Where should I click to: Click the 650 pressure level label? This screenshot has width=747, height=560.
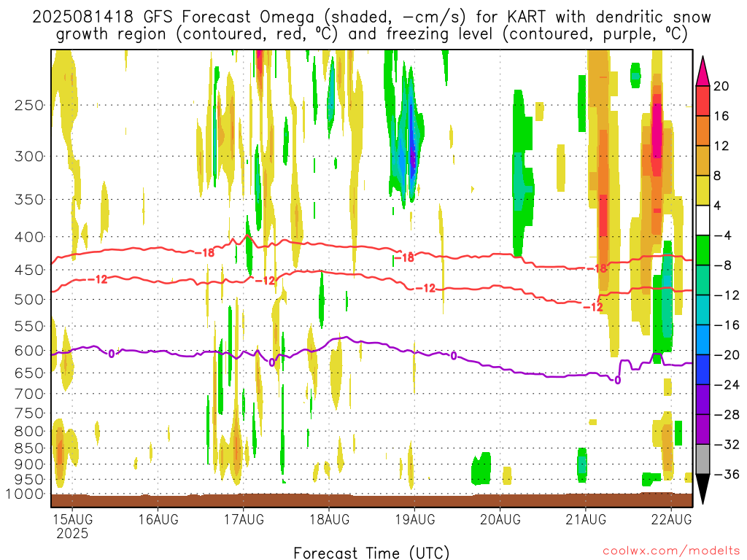[x=29, y=373]
